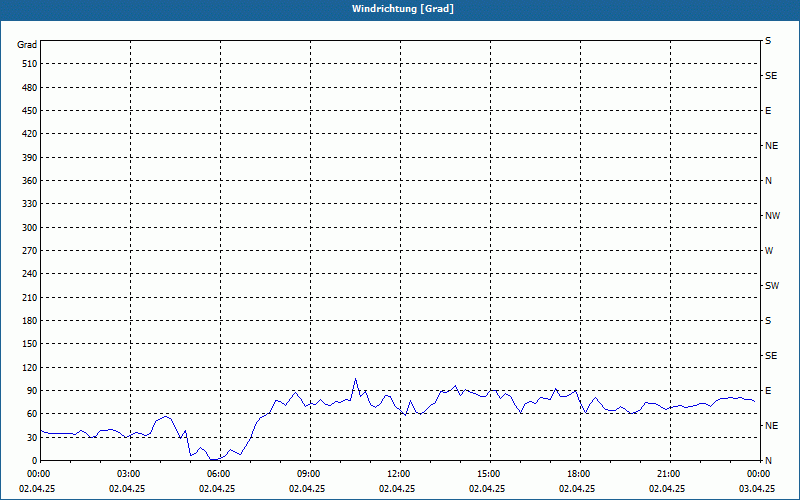Select the '06:00' time axis label

pyautogui.click(x=220, y=474)
